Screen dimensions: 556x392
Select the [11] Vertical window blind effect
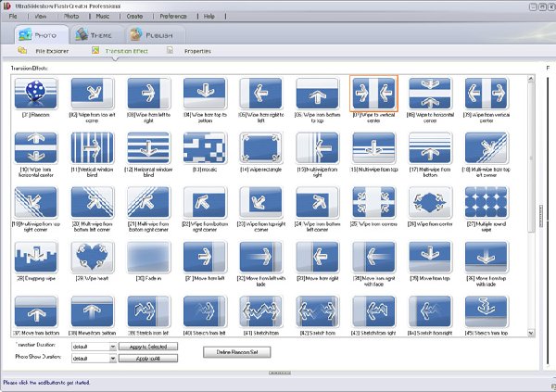pyautogui.click(x=92, y=148)
